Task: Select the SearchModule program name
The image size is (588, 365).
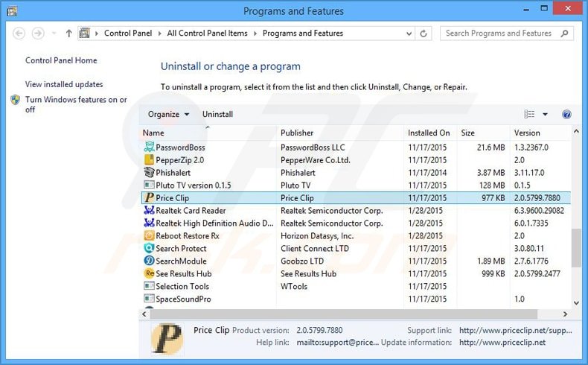Action: point(181,261)
